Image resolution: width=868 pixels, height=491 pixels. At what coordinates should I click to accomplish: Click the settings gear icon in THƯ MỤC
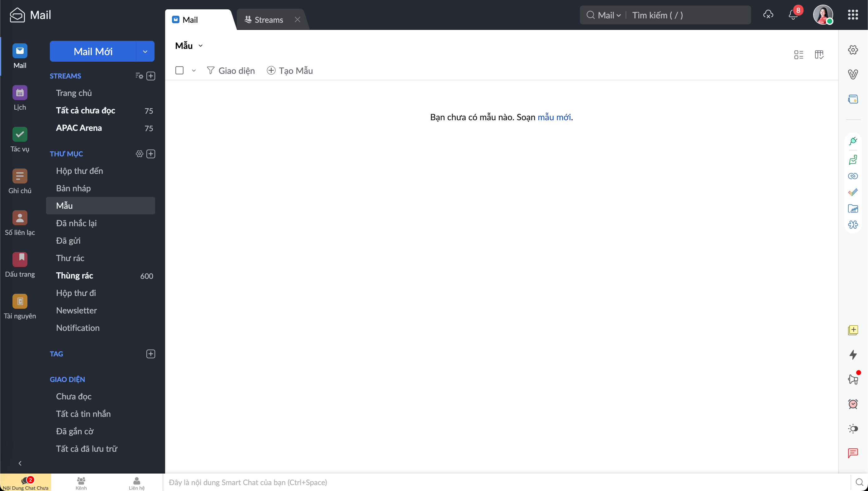pyautogui.click(x=138, y=154)
